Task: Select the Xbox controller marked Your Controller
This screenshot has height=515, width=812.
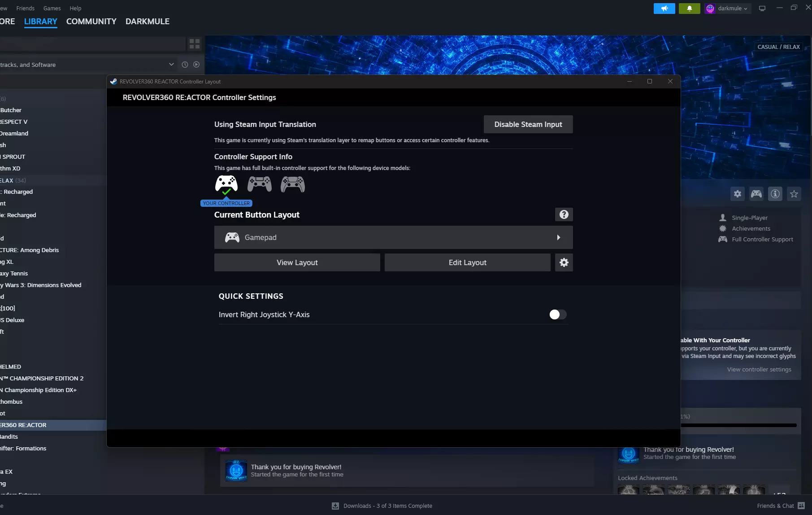Action: pos(226,184)
